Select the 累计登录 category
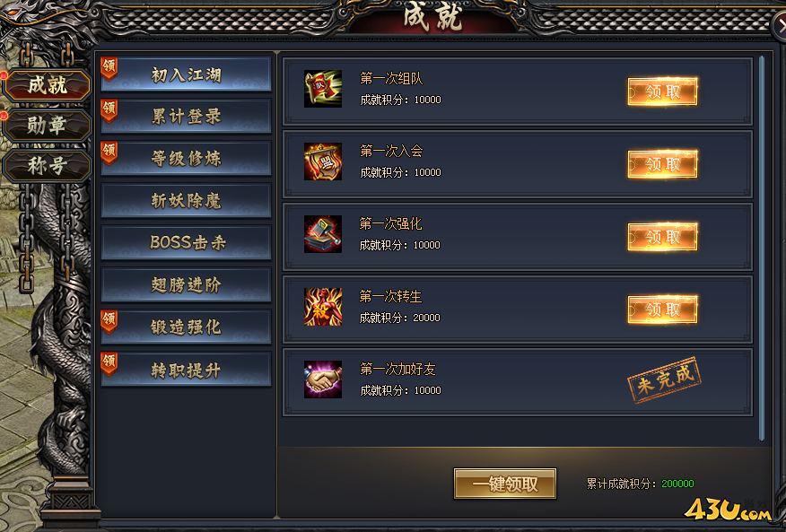786x532 pixels. click(186, 117)
